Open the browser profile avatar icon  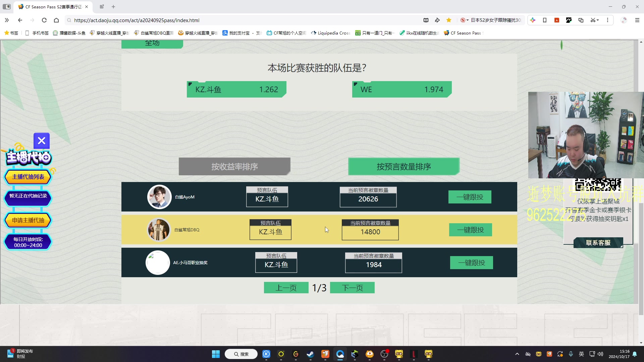[624, 20]
